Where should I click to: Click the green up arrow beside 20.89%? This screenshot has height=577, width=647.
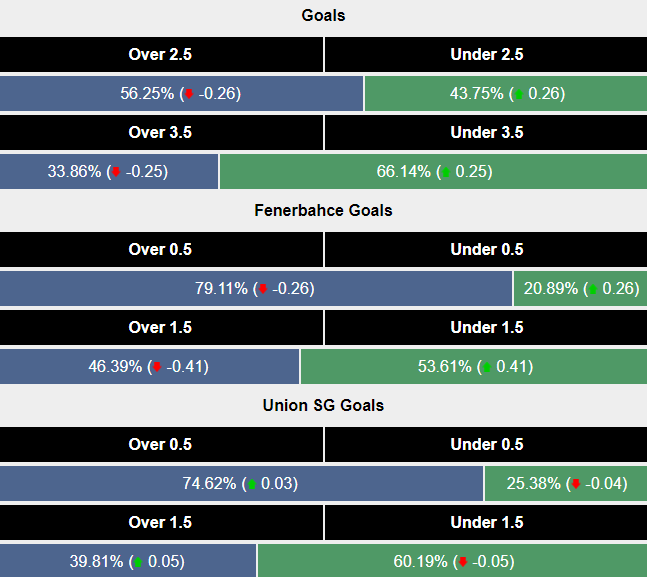pyautogui.click(x=592, y=289)
